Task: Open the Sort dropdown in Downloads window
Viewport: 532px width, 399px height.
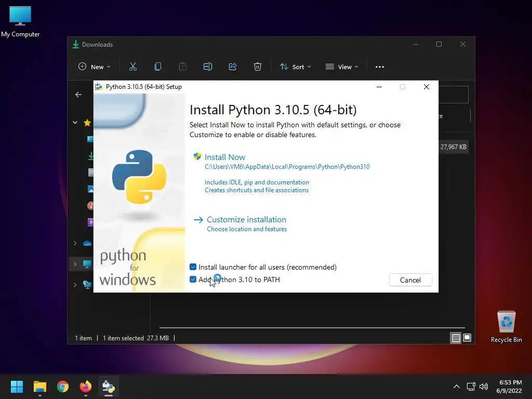Action: [295, 67]
